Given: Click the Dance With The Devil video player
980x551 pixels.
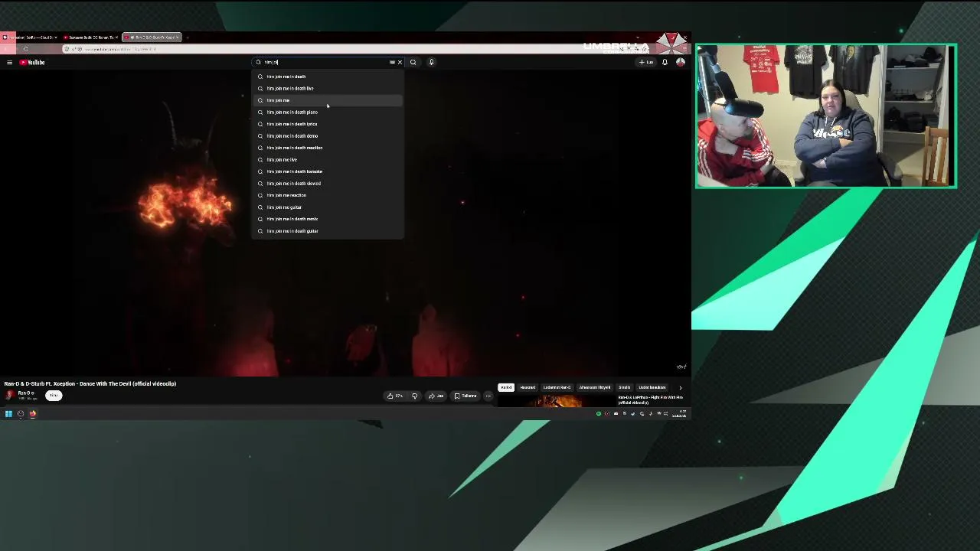Looking at the screenshot, I should (x=345, y=223).
